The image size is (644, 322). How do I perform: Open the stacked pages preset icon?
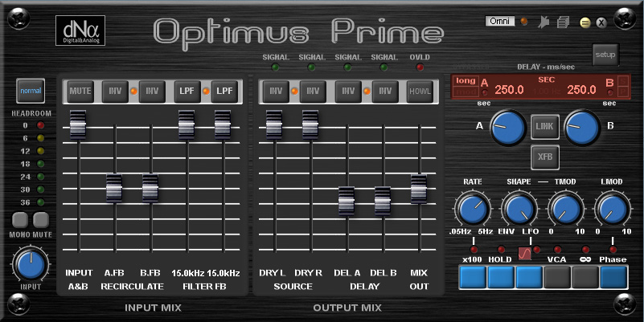pos(563,22)
